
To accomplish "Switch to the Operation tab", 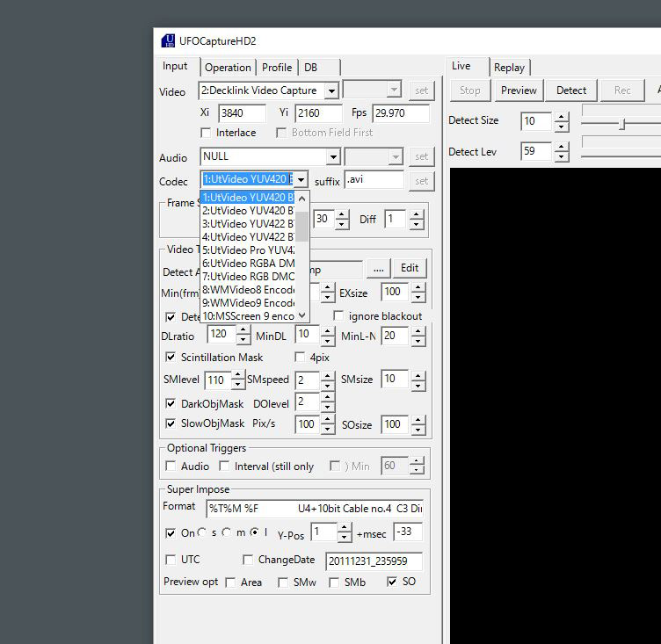I will click(228, 68).
